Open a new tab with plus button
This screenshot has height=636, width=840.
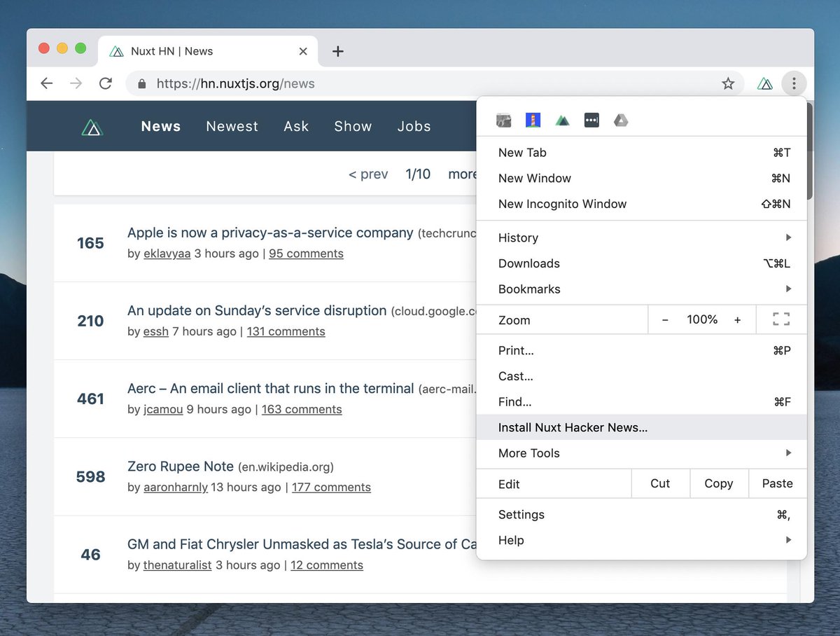pos(338,51)
